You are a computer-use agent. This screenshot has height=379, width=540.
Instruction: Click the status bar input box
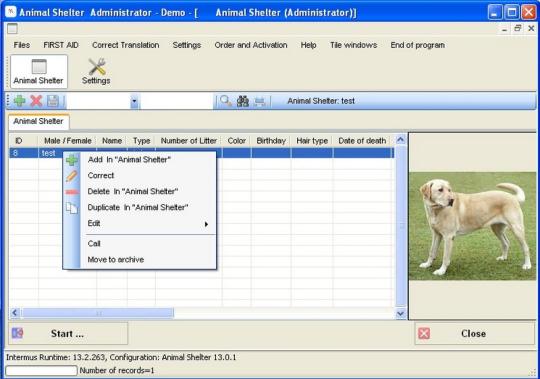pos(41,370)
